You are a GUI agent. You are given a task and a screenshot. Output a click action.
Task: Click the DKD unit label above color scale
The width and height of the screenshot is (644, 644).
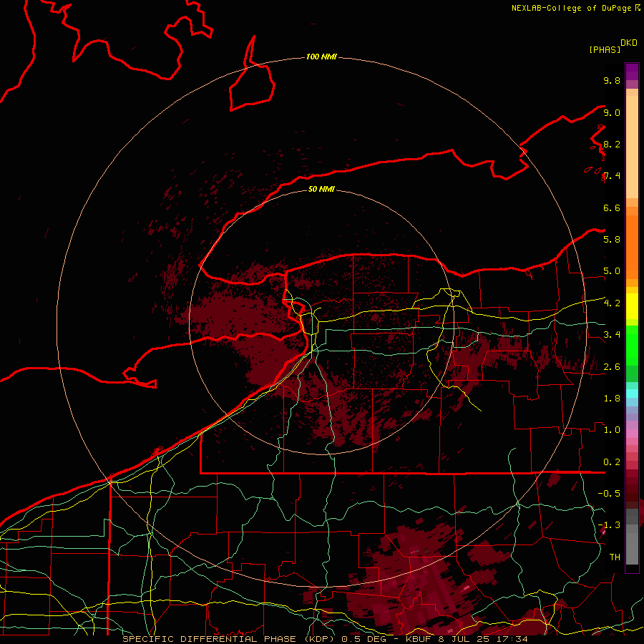coord(629,43)
